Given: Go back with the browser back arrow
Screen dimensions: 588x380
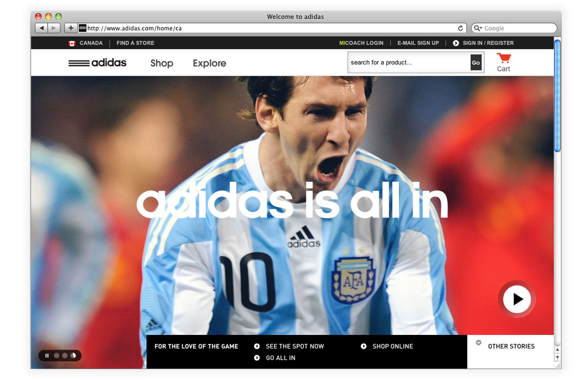Looking at the screenshot, I should tap(41, 28).
